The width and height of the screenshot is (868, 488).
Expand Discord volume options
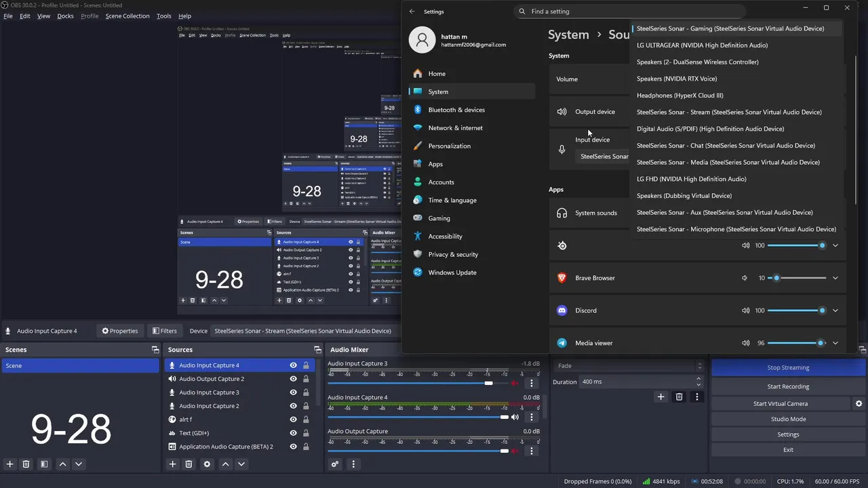coord(835,310)
